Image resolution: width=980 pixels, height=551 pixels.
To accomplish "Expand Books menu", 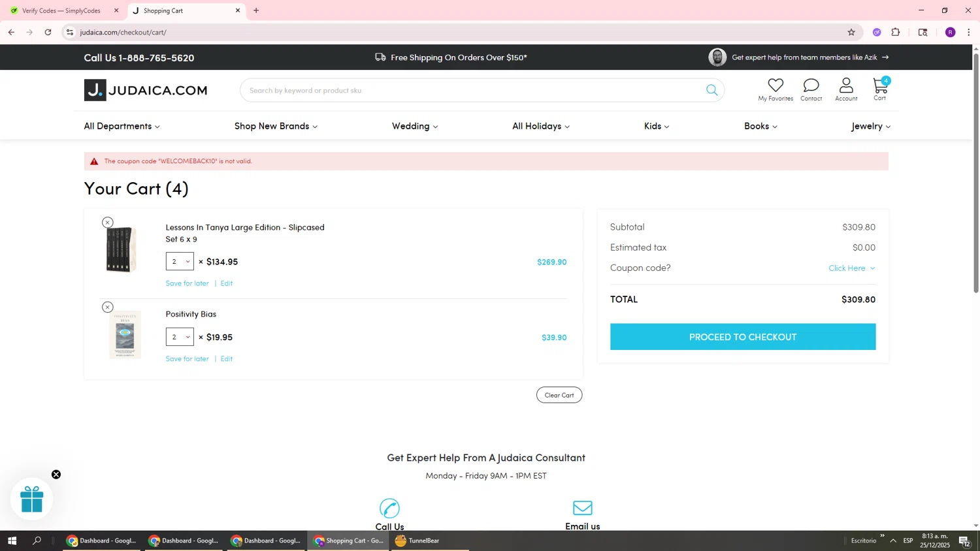I will click(x=760, y=126).
